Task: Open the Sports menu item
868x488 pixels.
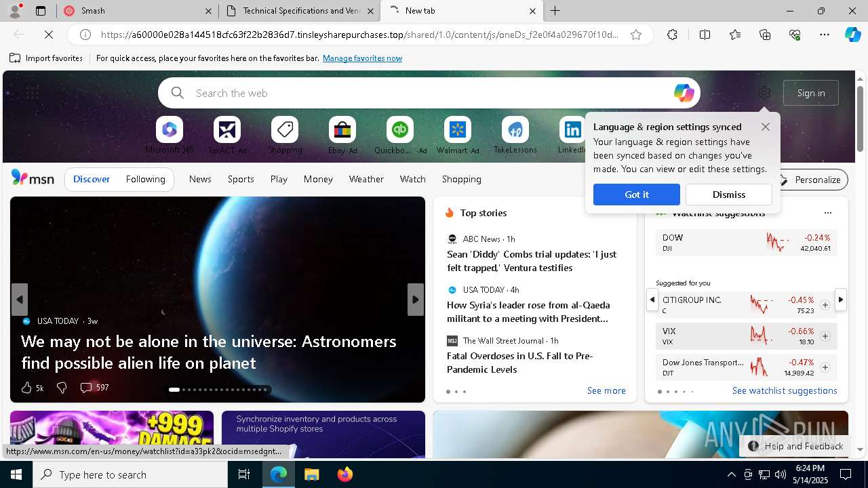Action: coord(241,179)
